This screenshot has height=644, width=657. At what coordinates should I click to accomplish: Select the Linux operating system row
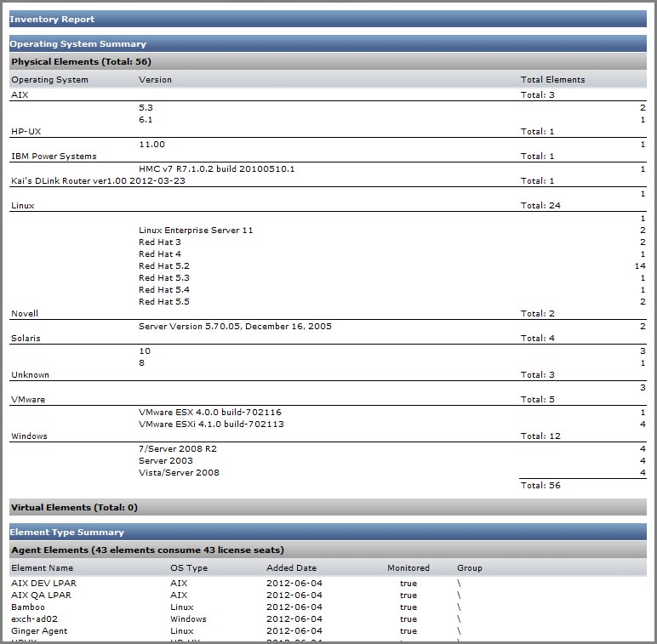pyautogui.click(x=328, y=206)
